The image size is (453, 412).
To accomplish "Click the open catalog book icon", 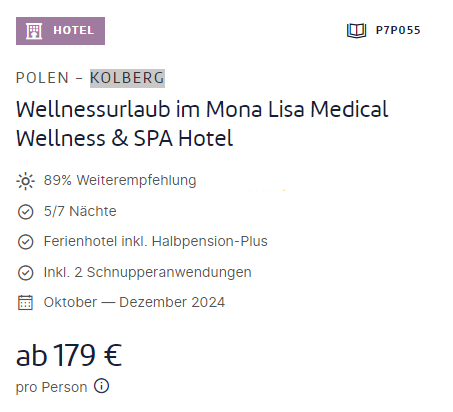I will (356, 31).
